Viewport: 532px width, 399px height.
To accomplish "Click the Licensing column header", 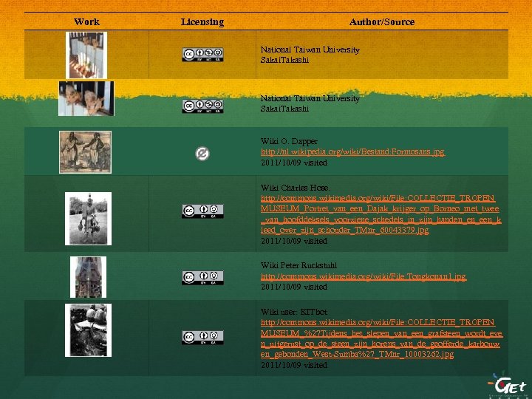I will coord(202,21).
